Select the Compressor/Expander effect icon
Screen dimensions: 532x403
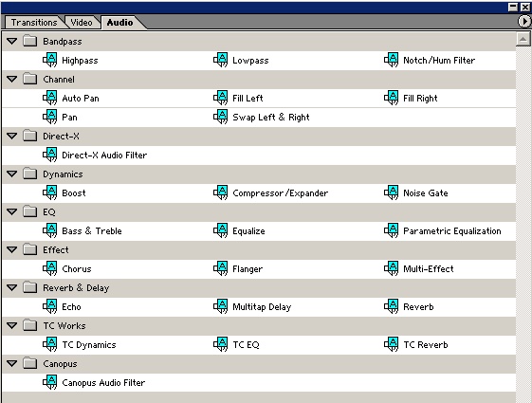point(221,192)
